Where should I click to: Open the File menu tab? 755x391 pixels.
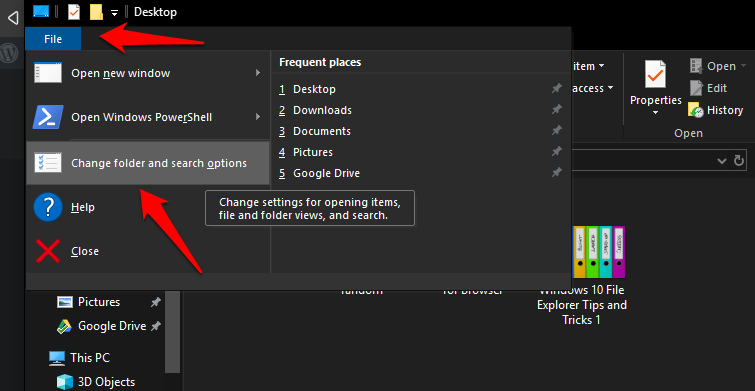53,39
